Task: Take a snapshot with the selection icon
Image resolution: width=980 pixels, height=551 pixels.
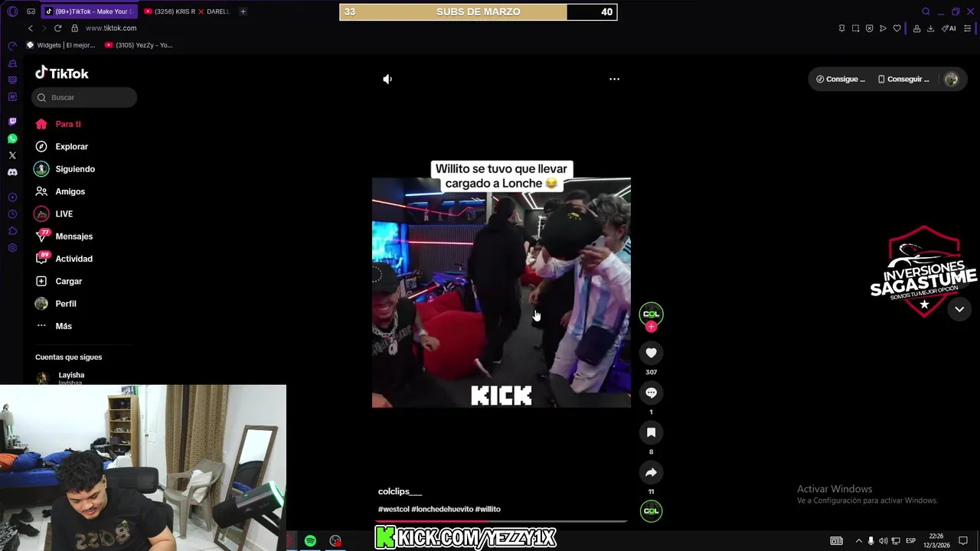Action: 855,28
